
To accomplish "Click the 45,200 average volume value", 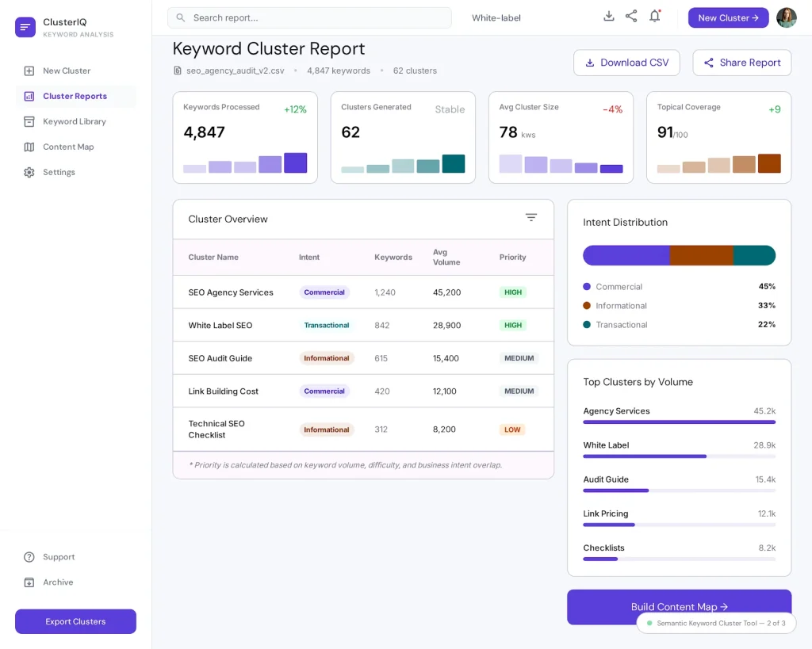I will click(447, 292).
